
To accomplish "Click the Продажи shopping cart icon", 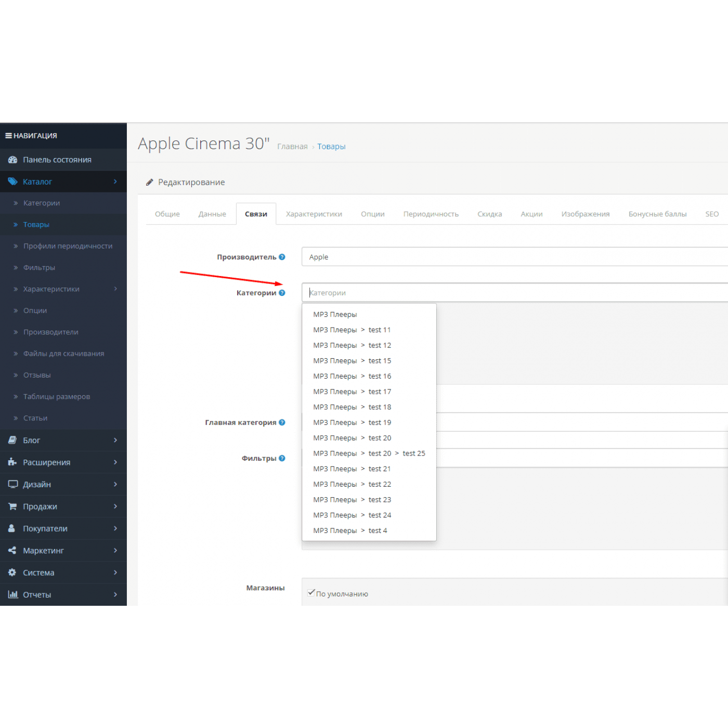I will pyautogui.click(x=12, y=506).
